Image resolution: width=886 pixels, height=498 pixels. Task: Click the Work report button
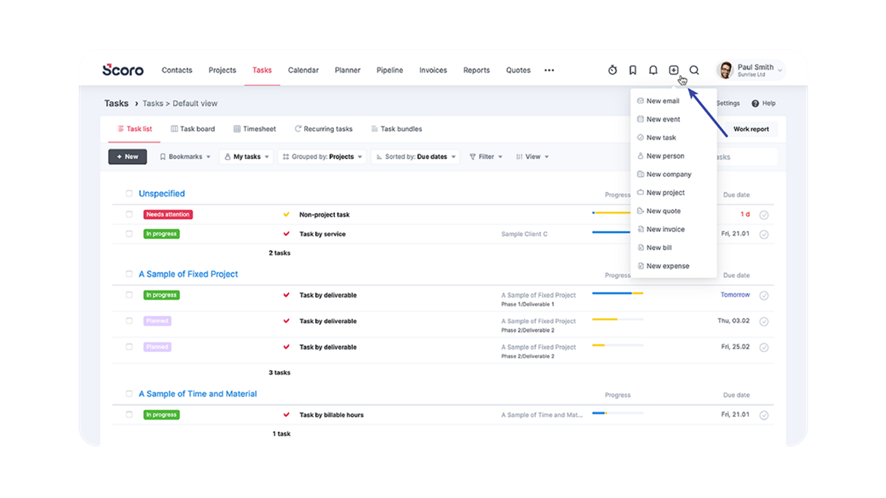point(751,129)
